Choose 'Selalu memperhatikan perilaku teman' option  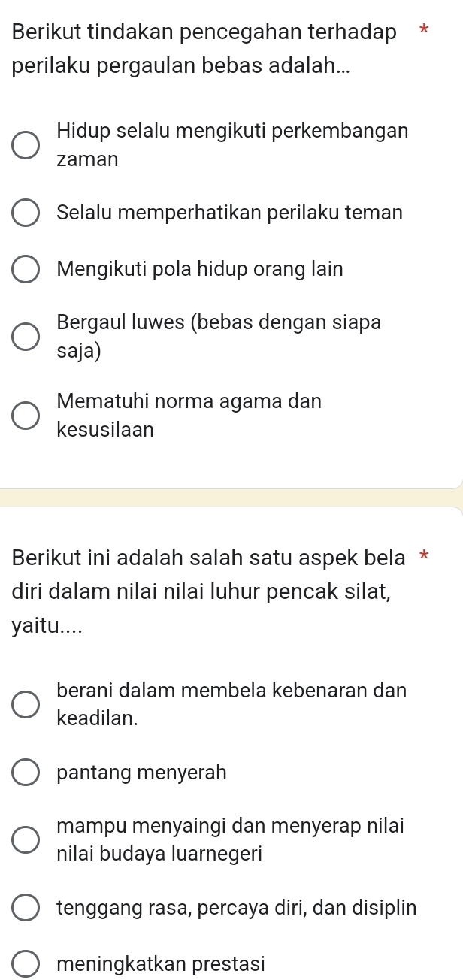[x=26, y=213]
